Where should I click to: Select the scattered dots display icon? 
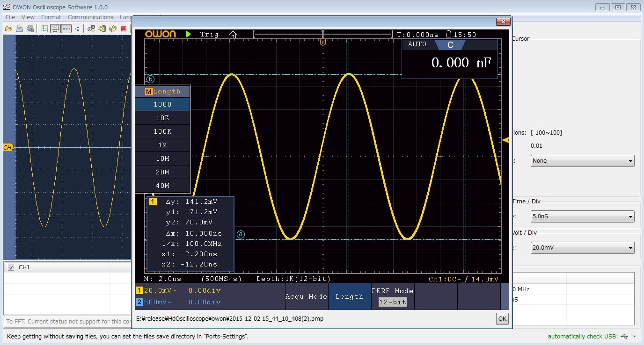77,29
